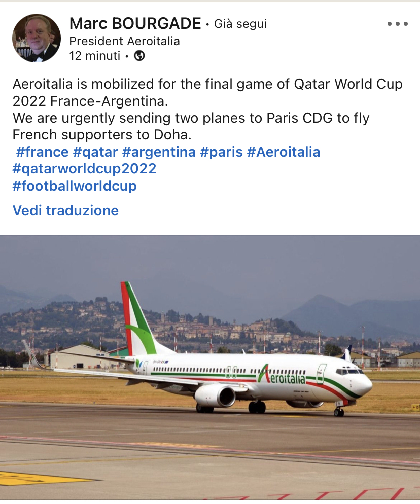The image size is (420, 504).
Task: Open the three-dot post options menu
Action: click(x=397, y=24)
